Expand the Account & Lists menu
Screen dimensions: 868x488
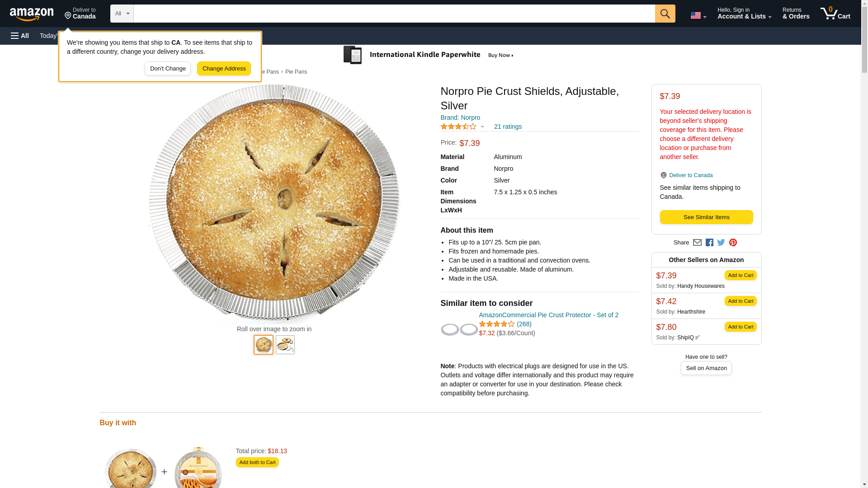pyautogui.click(x=744, y=14)
